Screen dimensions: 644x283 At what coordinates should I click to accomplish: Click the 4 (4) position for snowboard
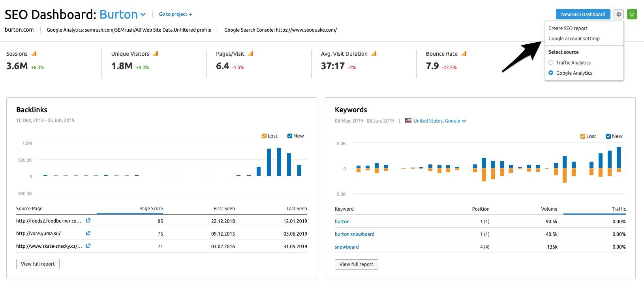coord(484,247)
